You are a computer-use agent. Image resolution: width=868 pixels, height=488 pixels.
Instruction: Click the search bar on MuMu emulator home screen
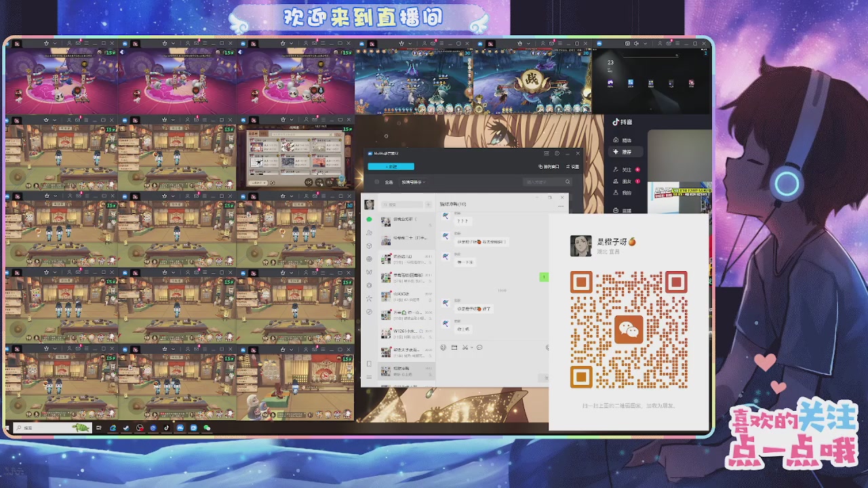coord(651,56)
